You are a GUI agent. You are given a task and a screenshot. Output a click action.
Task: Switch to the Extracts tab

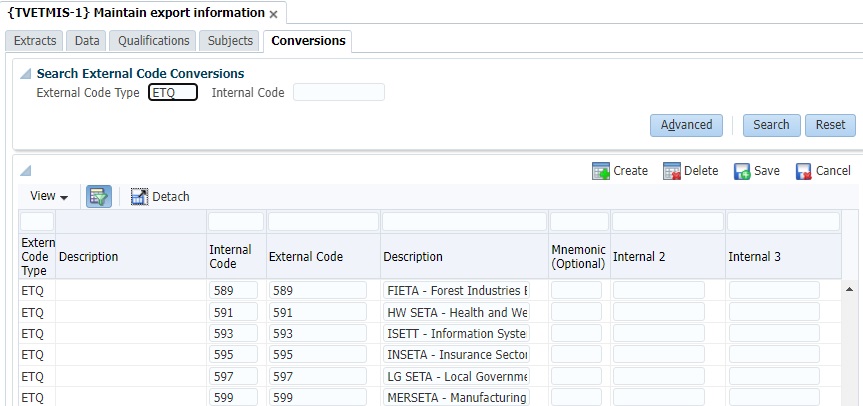point(35,41)
